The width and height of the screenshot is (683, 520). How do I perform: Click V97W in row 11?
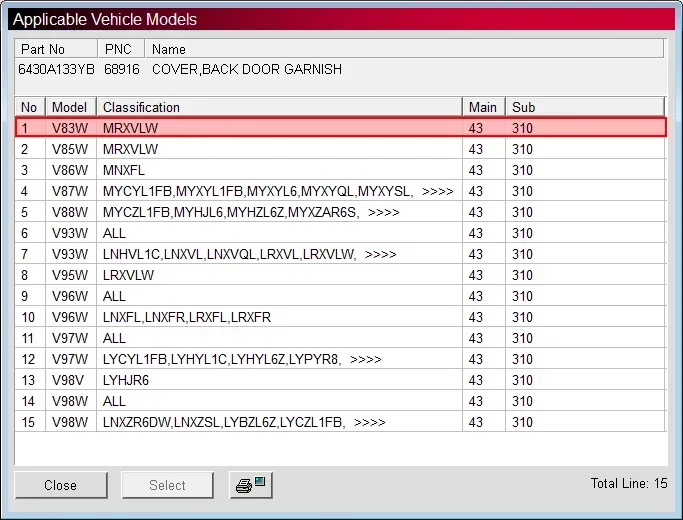[x=70, y=338]
